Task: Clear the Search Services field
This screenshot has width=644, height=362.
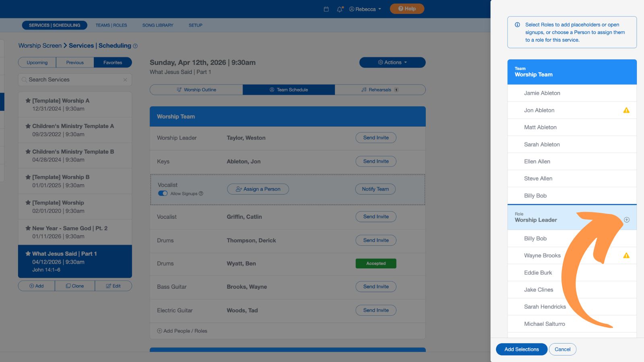Action: point(125,79)
